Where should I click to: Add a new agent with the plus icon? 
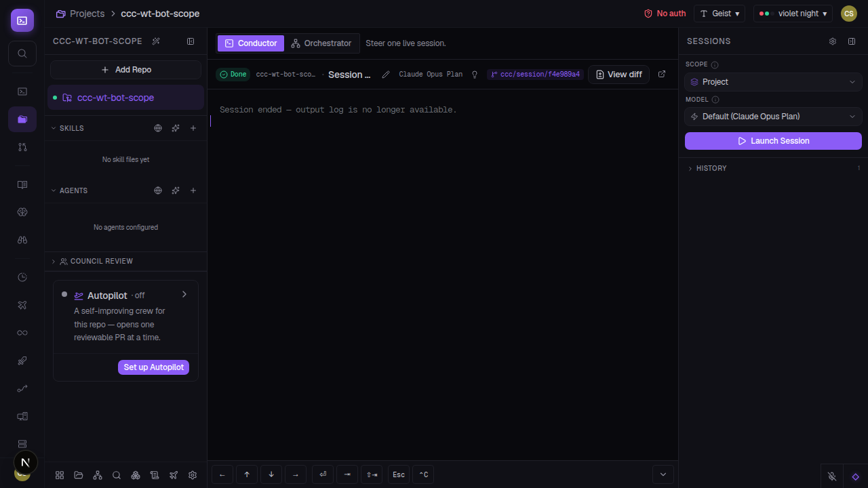193,190
